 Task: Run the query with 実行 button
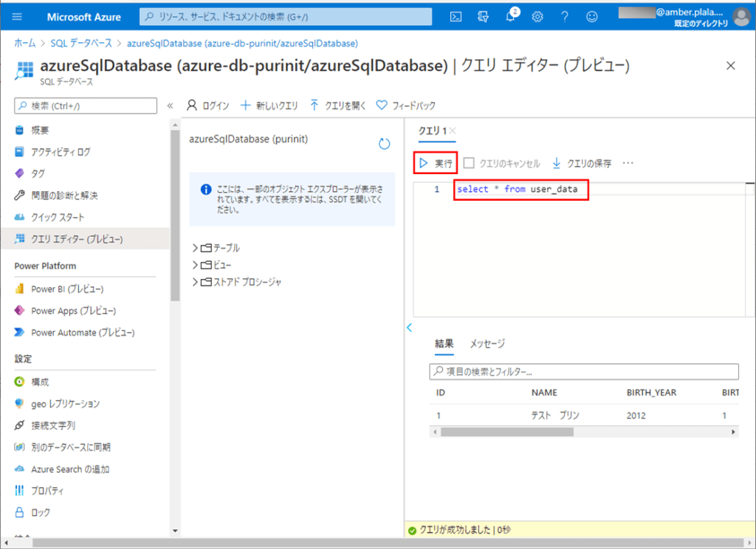tap(436, 163)
